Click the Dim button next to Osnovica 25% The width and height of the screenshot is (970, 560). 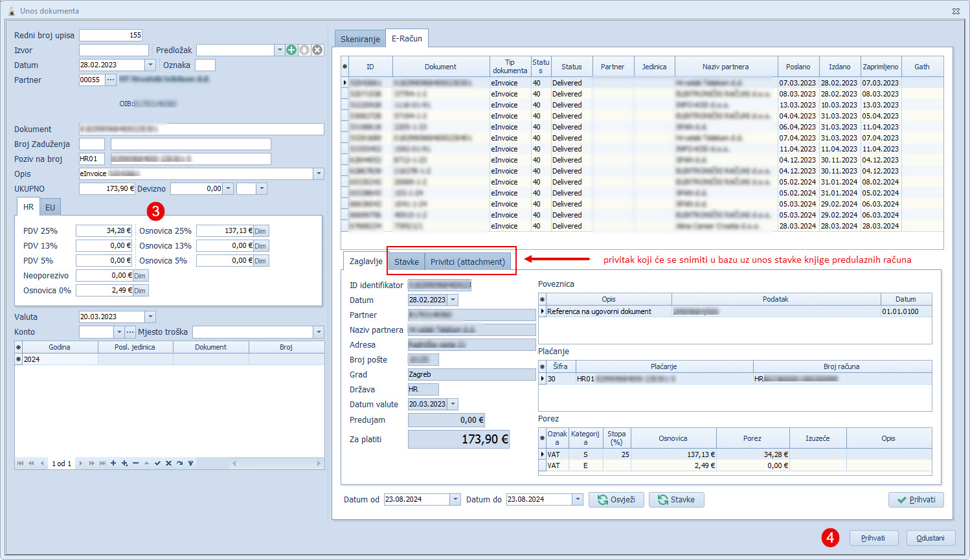260,231
